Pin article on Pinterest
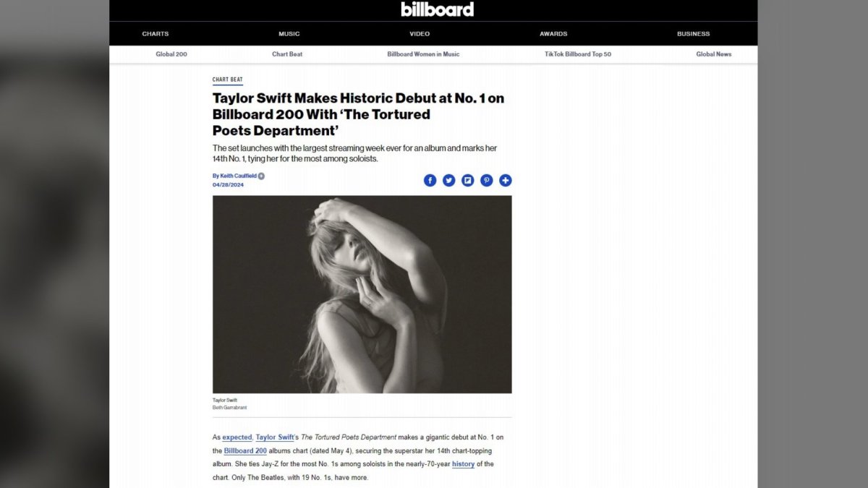Viewport: 868px width, 488px height. [487, 181]
